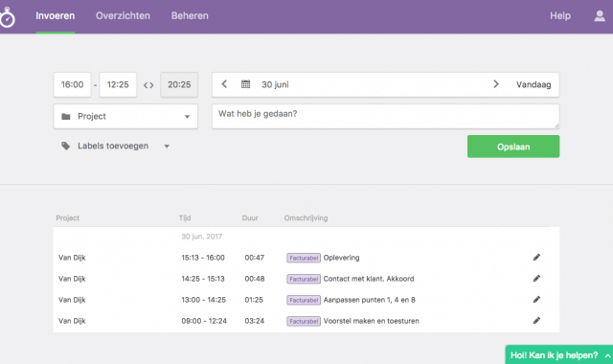Click the time range 14:25 - 15:13
Viewport: 613px width, 364px height.
203,279
